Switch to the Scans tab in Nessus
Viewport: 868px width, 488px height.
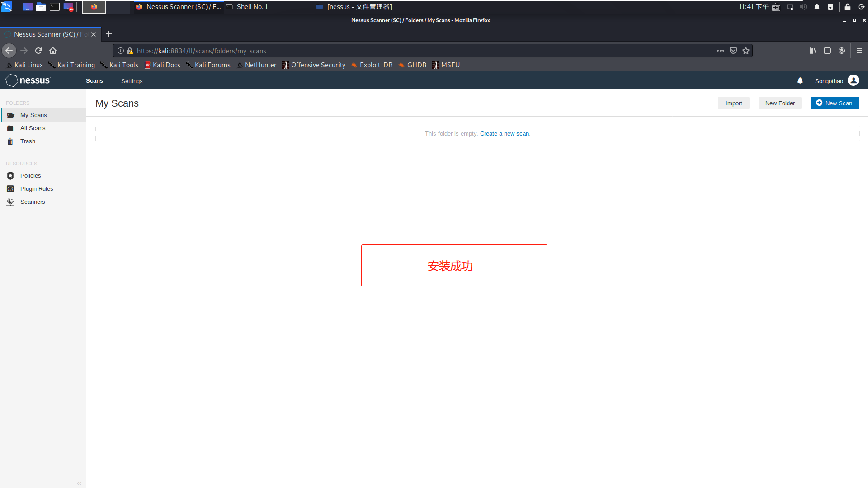pyautogui.click(x=94, y=81)
